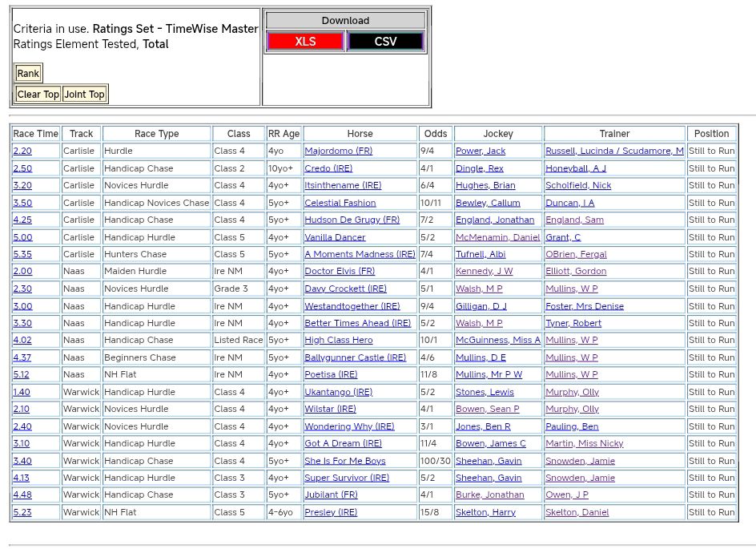Click the black CSV download button
Screen dimensions: 756x549
pos(385,42)
